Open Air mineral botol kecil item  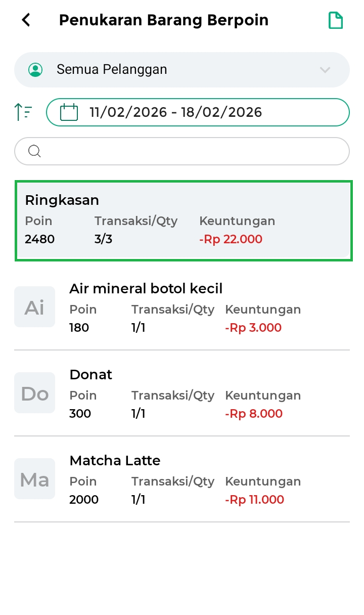(x=202, y=307)
